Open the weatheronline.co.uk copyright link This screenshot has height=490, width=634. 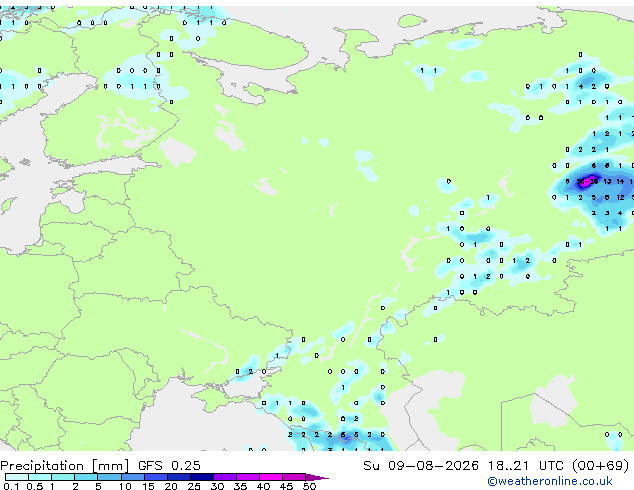pyautogui.click(x=550, y=481)
